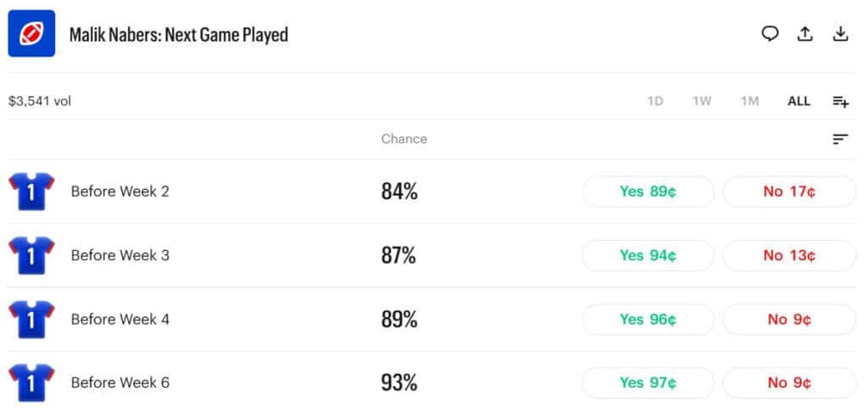This screenshot has height=408, width=868.
Task: Click the football market logo
Action: tap(31, 33)
